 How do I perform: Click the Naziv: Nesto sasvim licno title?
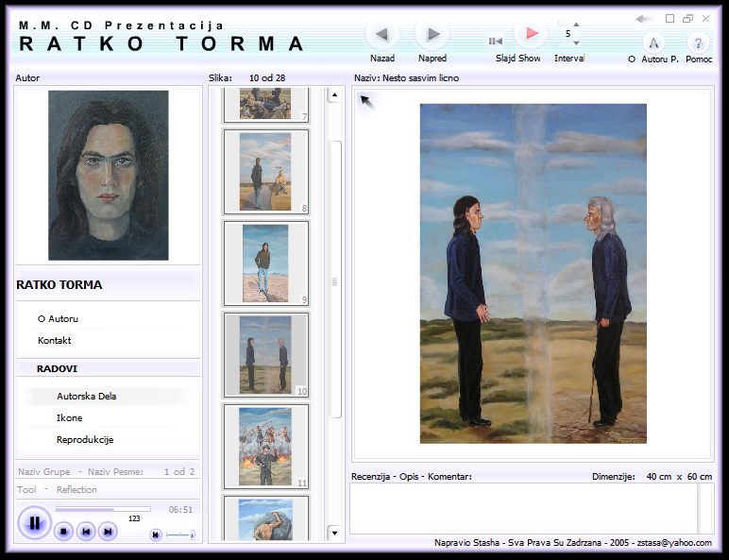pyautogui.click(x=406, y=78)
